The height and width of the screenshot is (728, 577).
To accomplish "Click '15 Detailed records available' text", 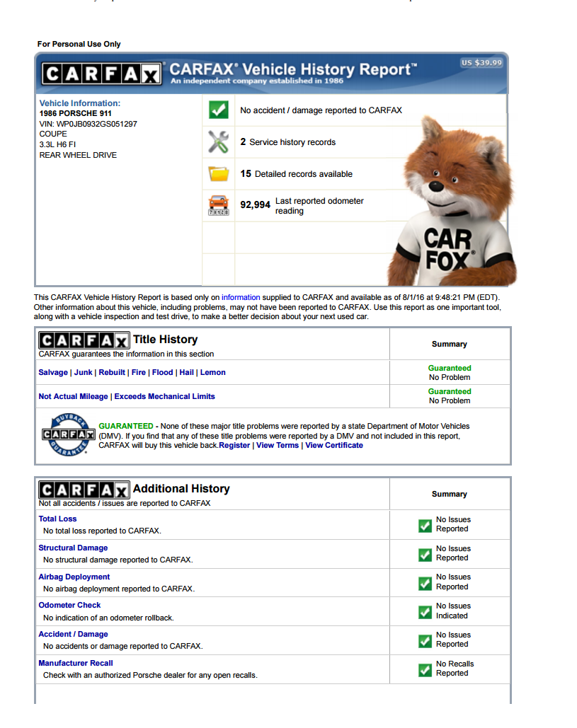I will pos(297,173).
